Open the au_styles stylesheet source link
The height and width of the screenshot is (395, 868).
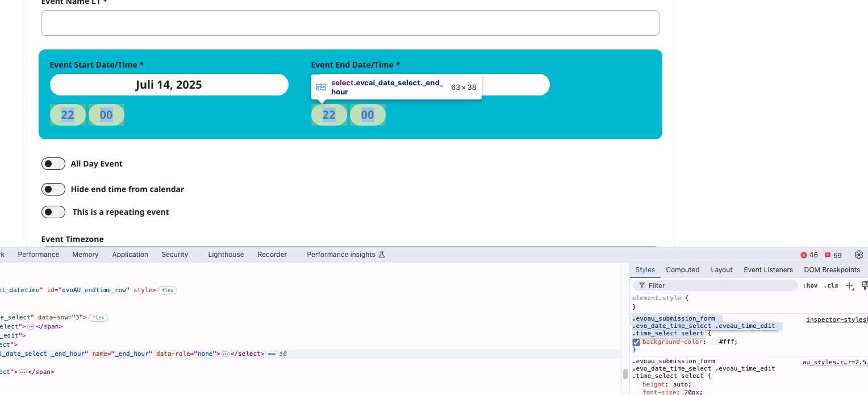click(x=835, y=362)
